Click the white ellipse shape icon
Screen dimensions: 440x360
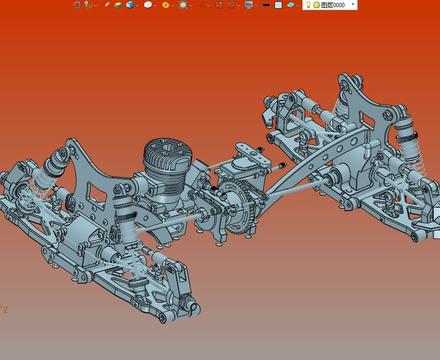[148, 5]
